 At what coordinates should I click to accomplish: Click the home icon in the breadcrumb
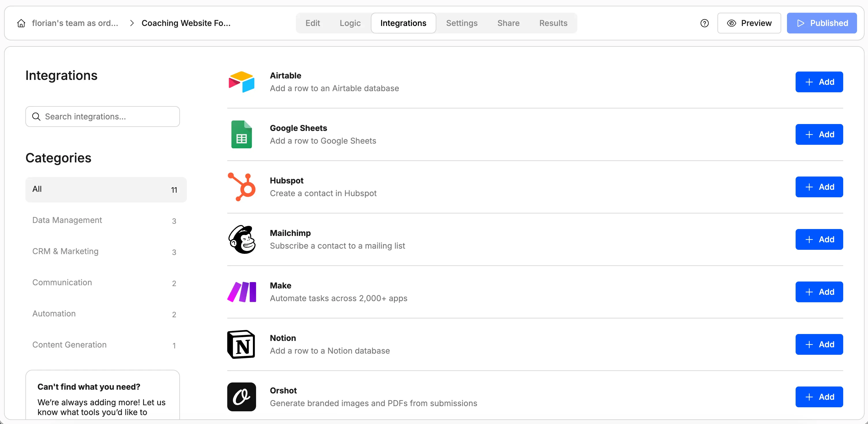pyautogui.click(x=21, y=23)
